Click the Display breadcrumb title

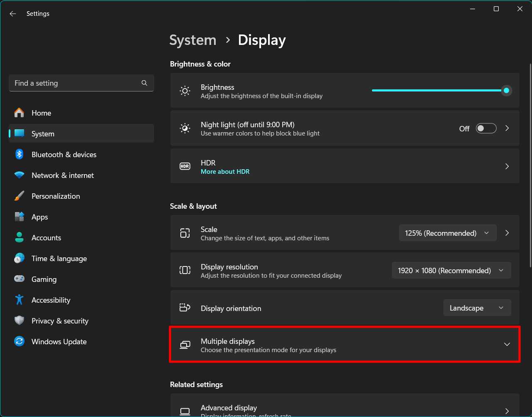tap(262, 40)
